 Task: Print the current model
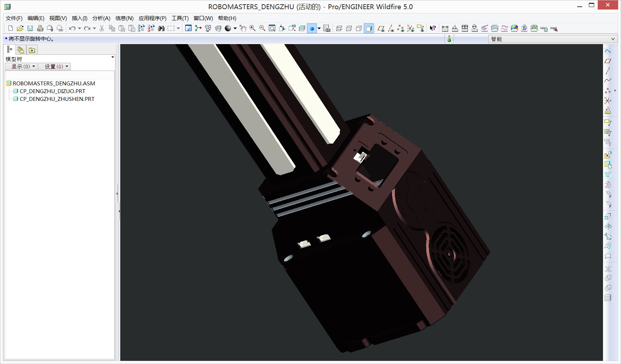(x=40, y=28)
